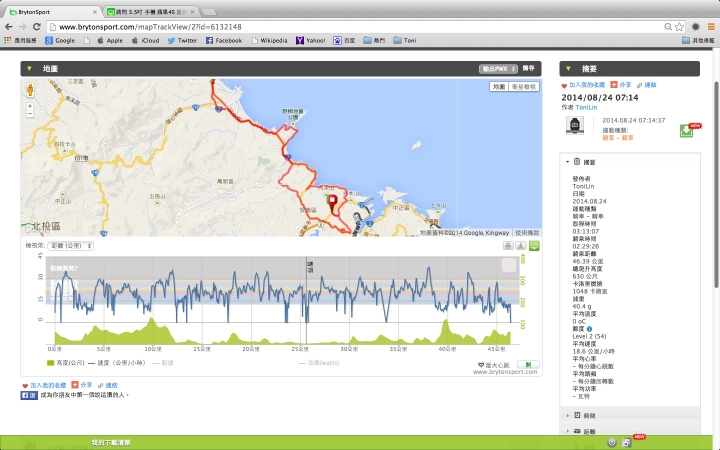The image size is (720, 450).
Task: Click author link ToniLin
Action: [x=586, y=107]
